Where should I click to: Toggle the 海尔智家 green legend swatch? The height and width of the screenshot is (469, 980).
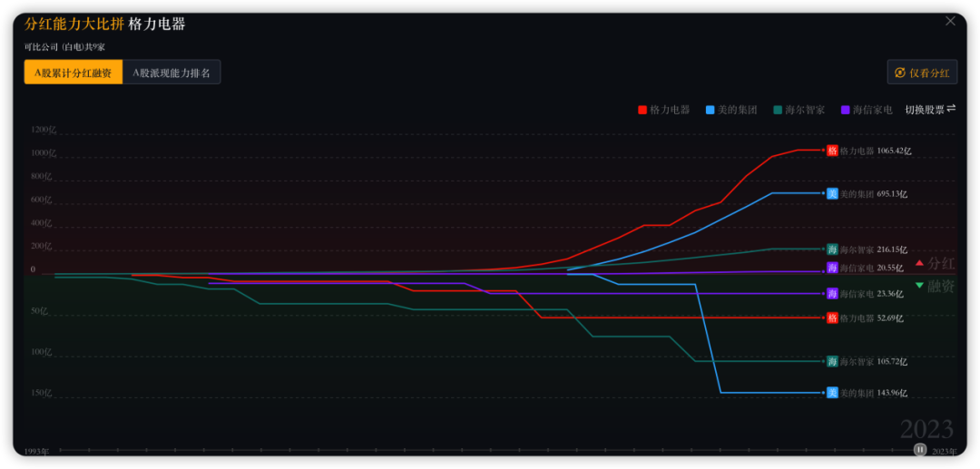(x=778, y=110)
